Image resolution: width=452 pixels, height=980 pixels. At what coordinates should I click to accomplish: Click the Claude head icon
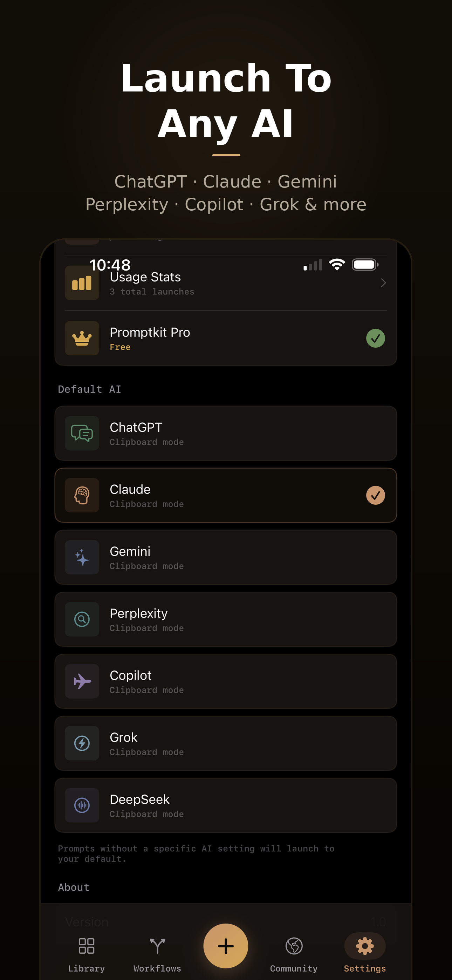point(82,495)
